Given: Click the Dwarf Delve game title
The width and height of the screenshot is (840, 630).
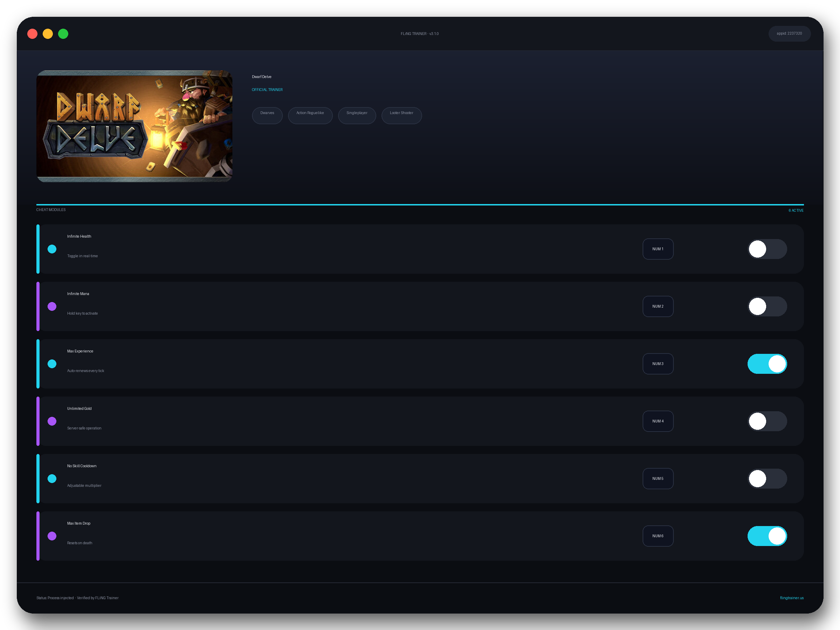Looking at the screenshot, I should coord(262,77).
